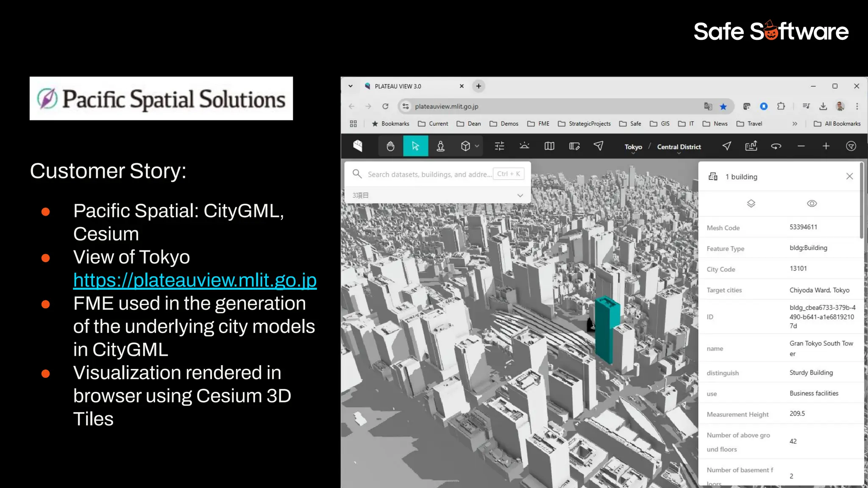Click the bookmark star in address bar
This screenshot has width=868, height=488.
pos(723,106)
